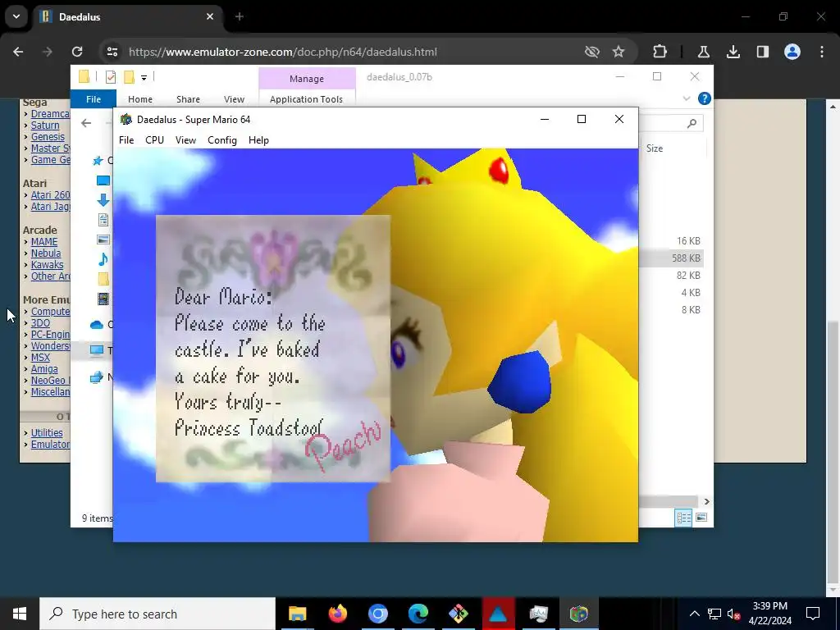Open the File menu in Daedalus
840x630 pixels.
(126, 140)
